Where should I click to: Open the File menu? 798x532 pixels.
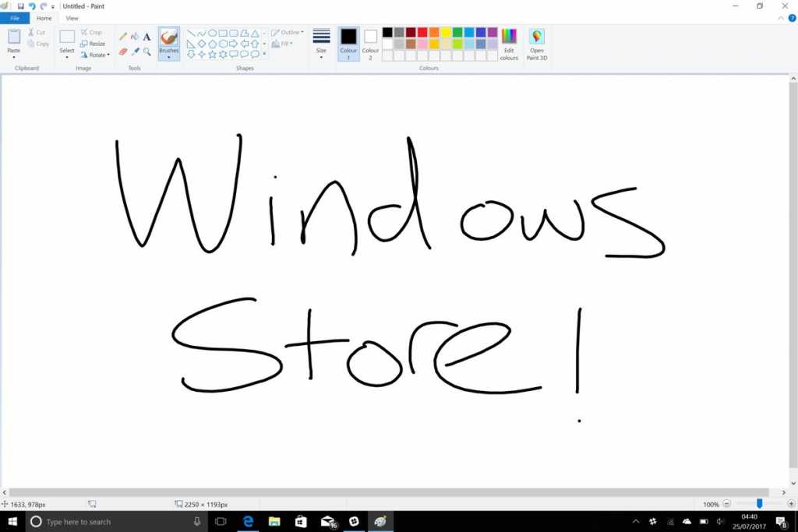coord(14,17)
